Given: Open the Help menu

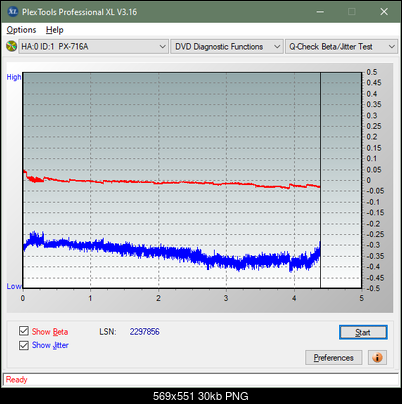Looking at the screenshot, I should click(x=55, y=30).
